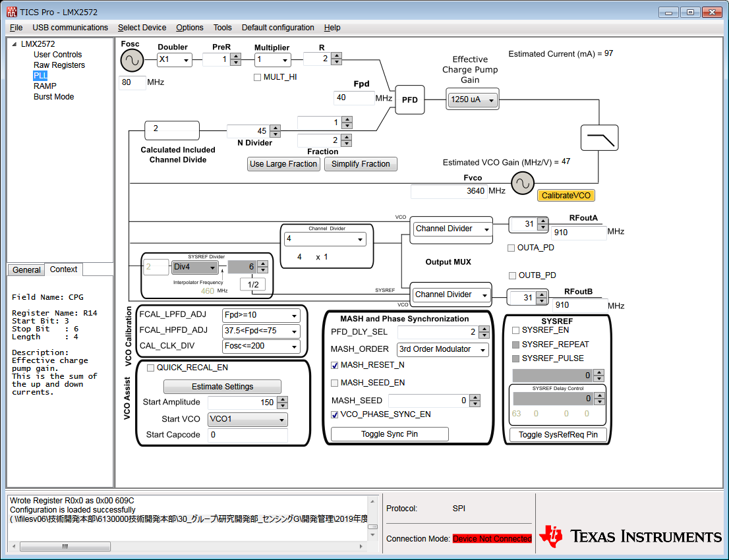Click the N Divider stepper field
Viewport: 729px width, 560px height.
(x=253, y=131)
